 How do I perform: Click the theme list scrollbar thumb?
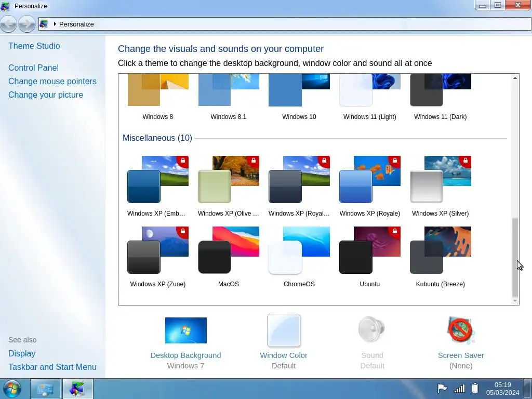point(515,257)
